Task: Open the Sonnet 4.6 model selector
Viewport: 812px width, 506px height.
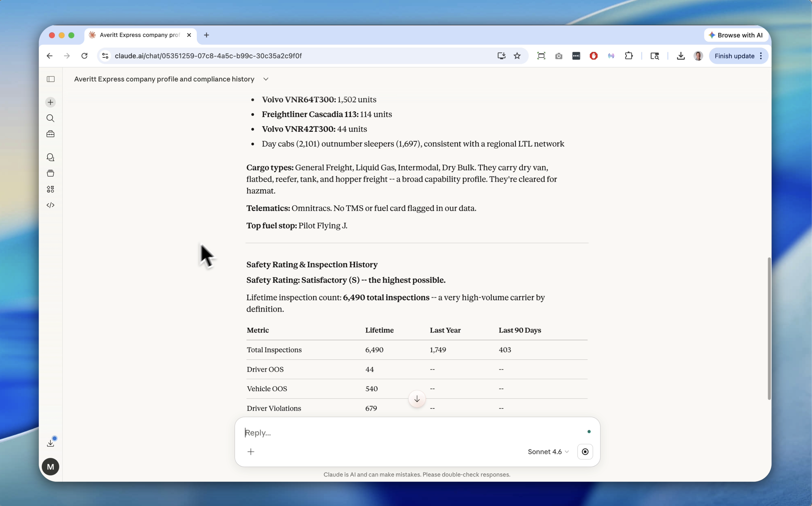Action: pyautogui.click(x=548, y=451)
